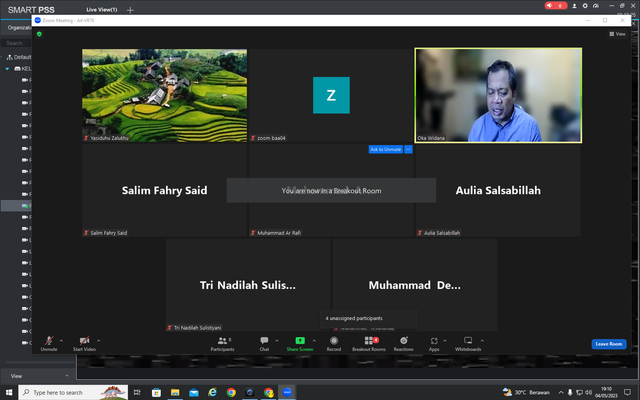This screenshot has width=640, height=400.
Task: Open the Participants panel
Action: 222,344
